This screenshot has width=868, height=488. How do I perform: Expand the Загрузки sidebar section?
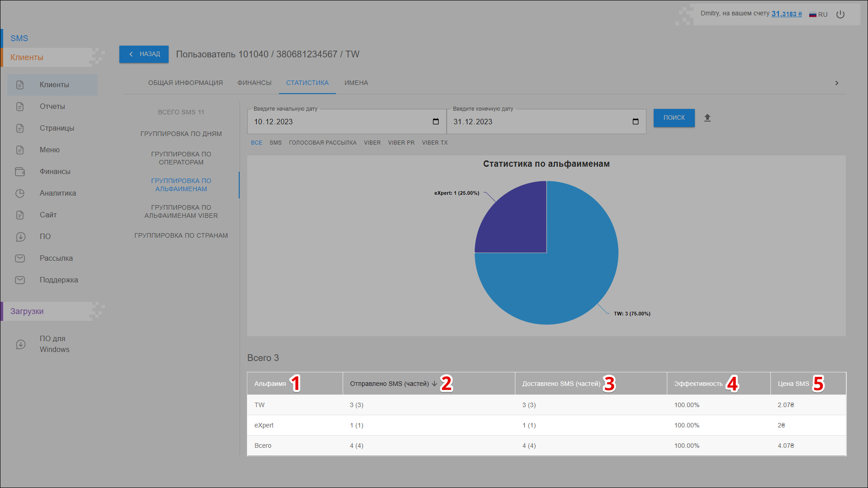pyautogui.click(x=27, y=311)
